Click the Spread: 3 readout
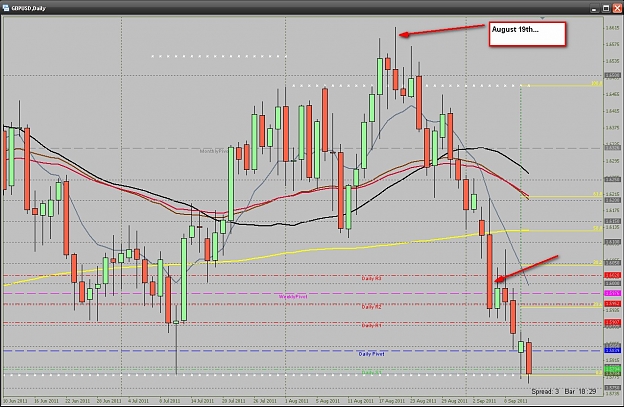The width and height of the screenshot is (625, 407). (545, 391)
